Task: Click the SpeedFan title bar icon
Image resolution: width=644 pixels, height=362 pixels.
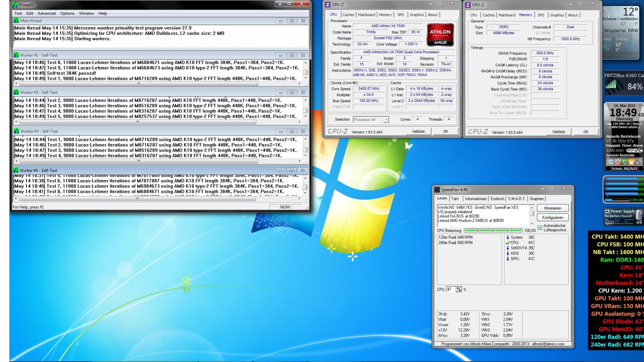Action: (437, 190)
